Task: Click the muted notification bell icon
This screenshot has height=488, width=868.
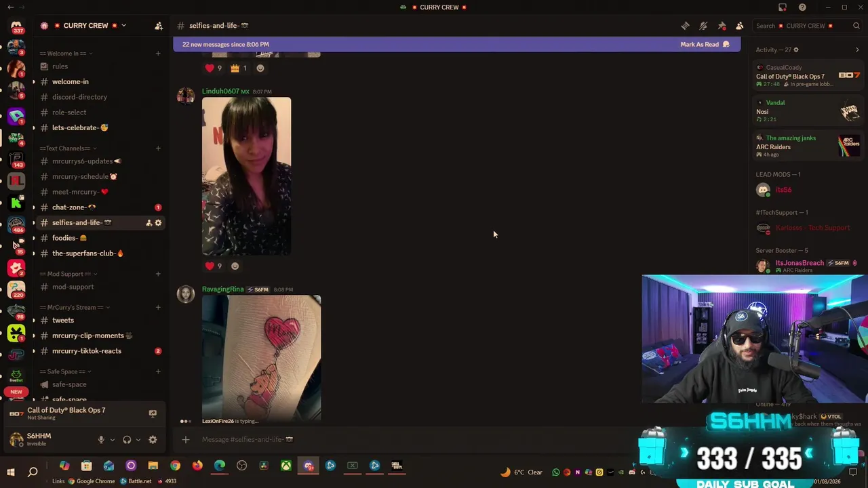Action: point(703,26)
